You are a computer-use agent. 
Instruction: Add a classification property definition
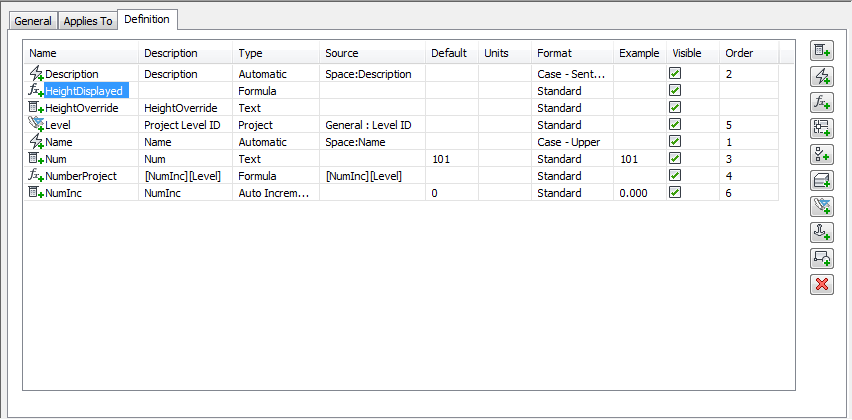coord(821,154)
